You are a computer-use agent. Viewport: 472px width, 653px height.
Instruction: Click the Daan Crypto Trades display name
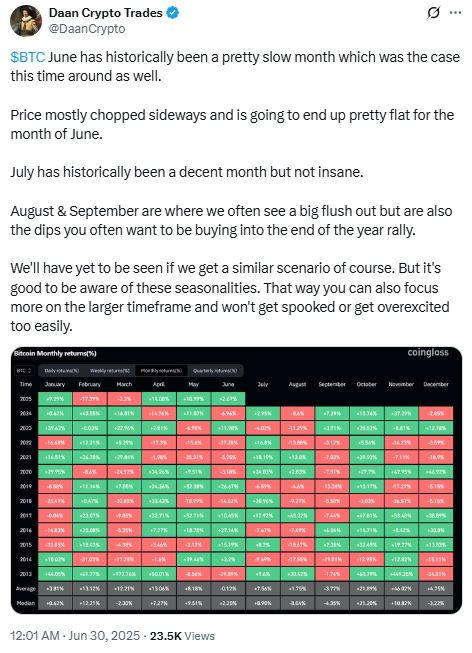point(106,13)
